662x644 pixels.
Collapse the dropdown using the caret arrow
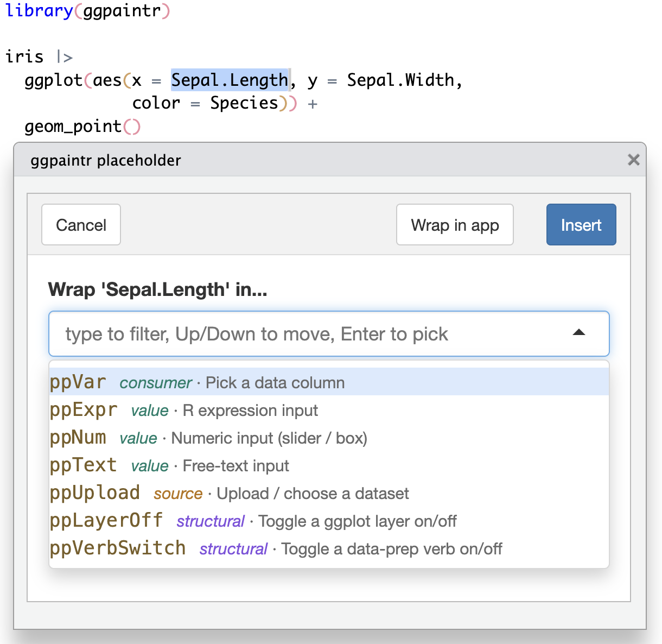click(x=579, y=333)
